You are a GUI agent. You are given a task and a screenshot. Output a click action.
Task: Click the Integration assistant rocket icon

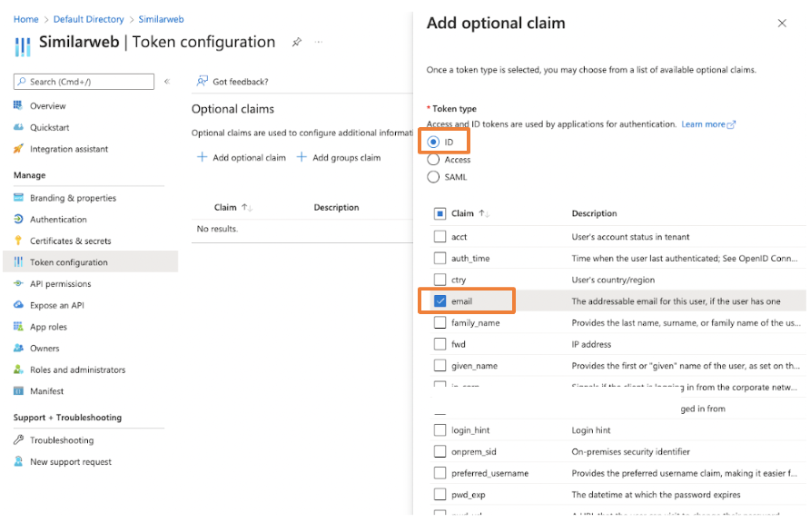click(x=18, y=149)
